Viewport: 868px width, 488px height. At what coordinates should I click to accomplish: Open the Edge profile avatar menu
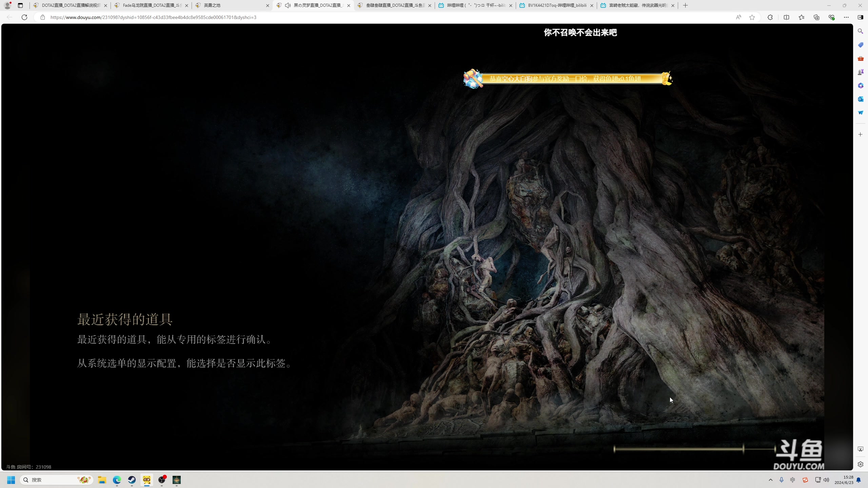pos(7,5)
